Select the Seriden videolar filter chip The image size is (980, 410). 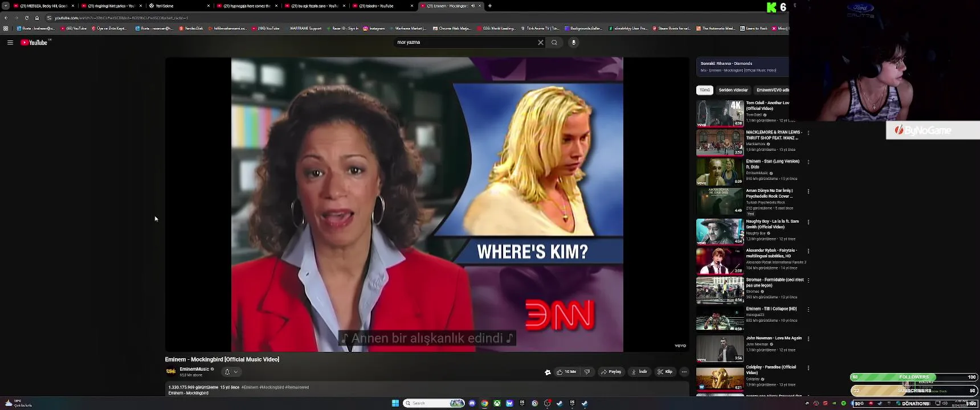point(733,90)
